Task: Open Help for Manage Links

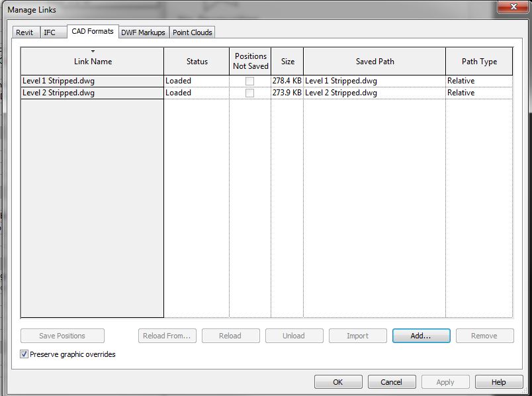Action: click(498, 381)
